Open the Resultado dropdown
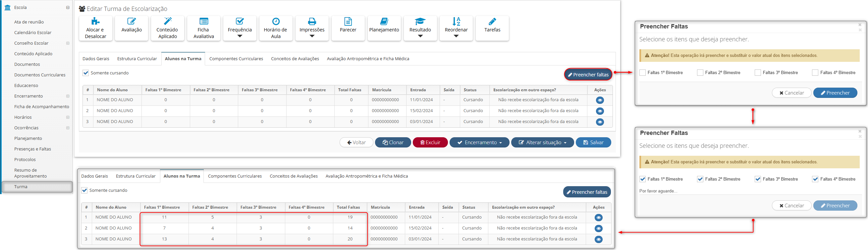This screenshot has width=868, height=250. [x=420, y=28]
